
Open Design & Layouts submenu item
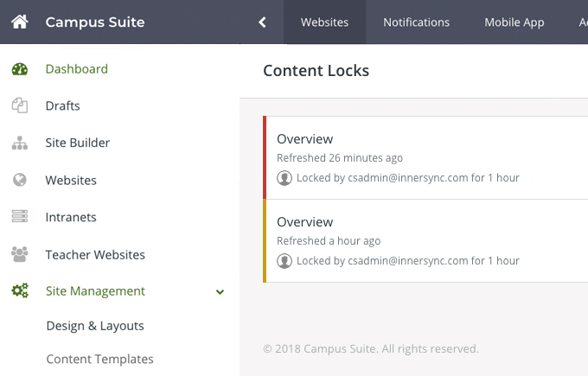tap(95, 326)
